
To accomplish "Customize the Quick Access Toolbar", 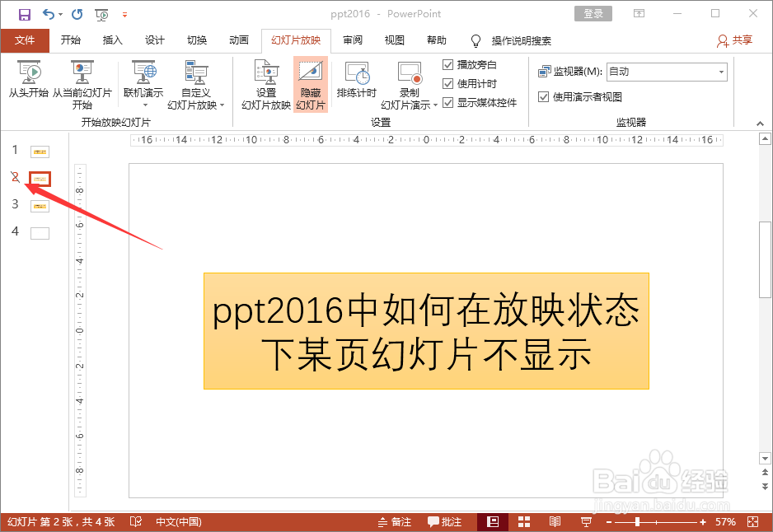I will click(x=124, y=15).
